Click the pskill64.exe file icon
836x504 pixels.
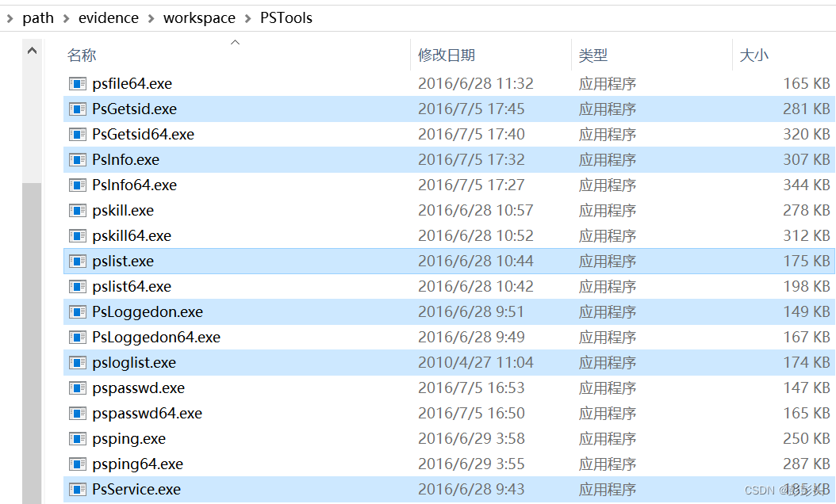click(77, 236)
